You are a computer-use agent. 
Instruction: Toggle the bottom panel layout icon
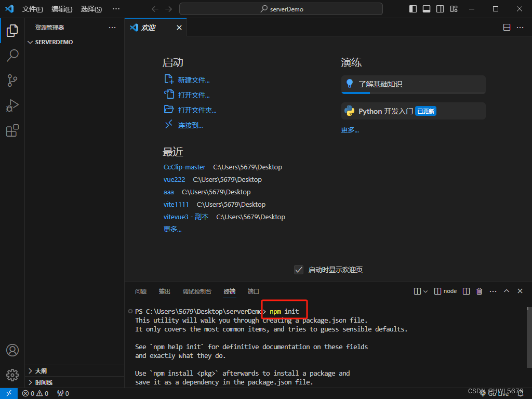click(x=427, y=9)
